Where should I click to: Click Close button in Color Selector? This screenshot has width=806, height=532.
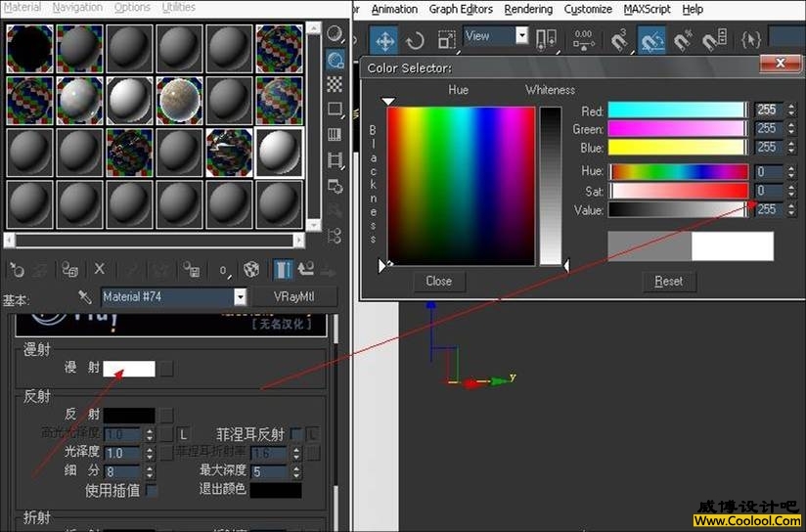tap(439, 282)
